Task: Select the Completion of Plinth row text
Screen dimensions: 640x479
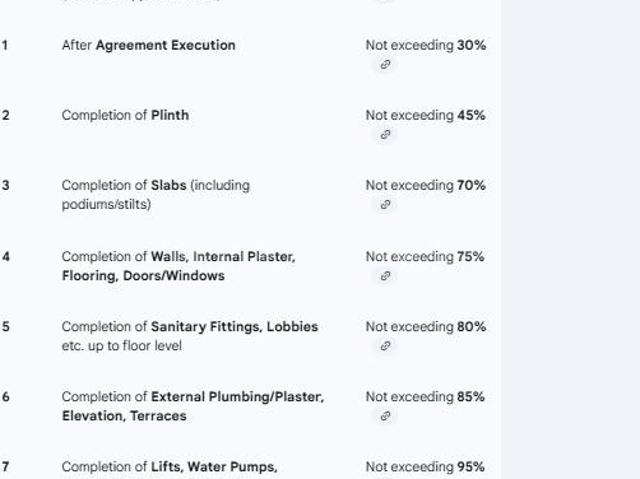Action: tap(125, 115)
